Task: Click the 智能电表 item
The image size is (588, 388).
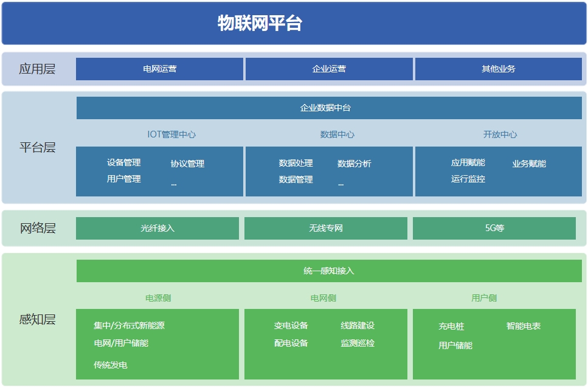Action: point(523,326)
